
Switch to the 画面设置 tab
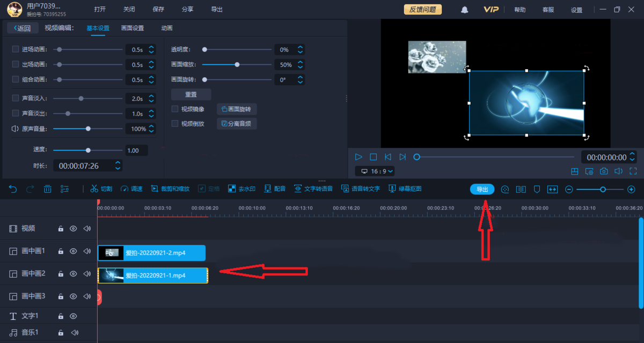[132, 27]
